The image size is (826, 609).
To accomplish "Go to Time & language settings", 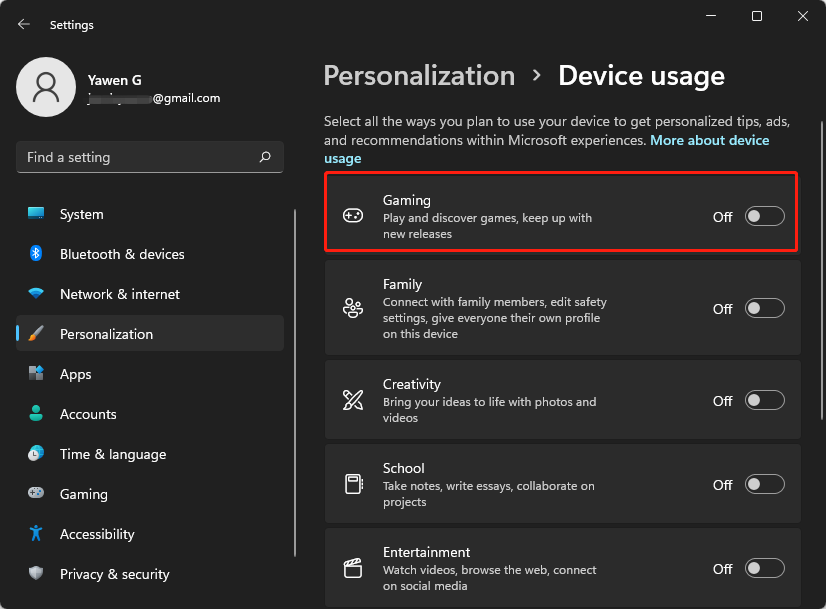I will click(150, 454).
